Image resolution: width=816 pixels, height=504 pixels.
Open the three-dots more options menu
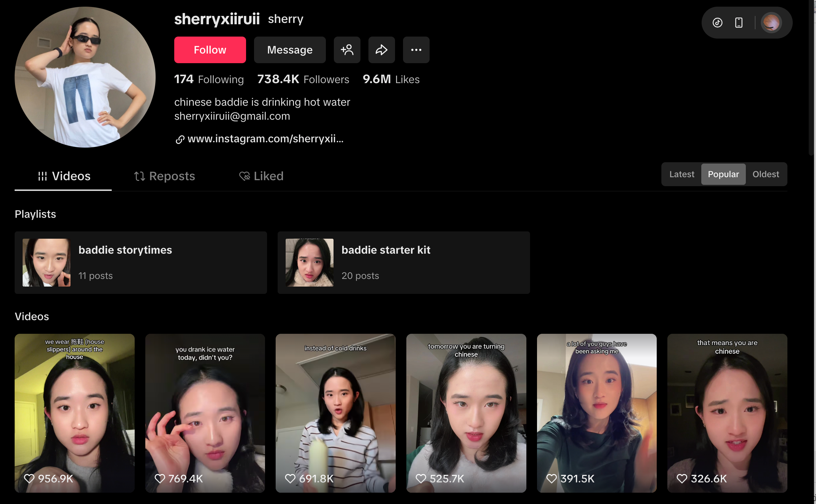click(416, 50)
